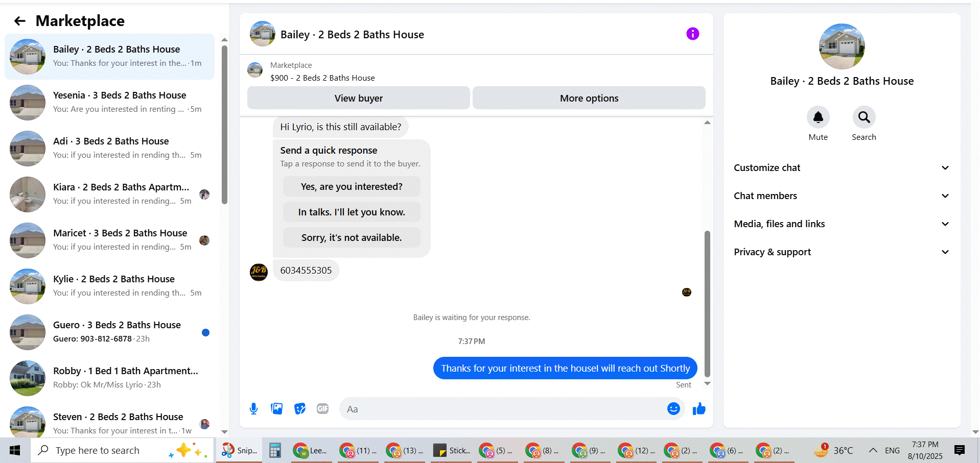Choose the sticker icon in composer
Screen dimensions: 980x463
tap(300, 408)
